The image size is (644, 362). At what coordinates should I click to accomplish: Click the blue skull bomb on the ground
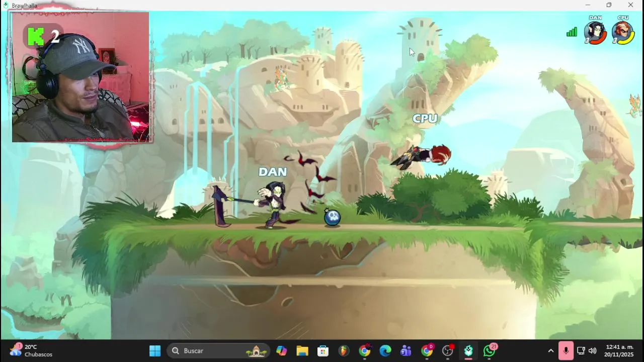pos(332,217)
